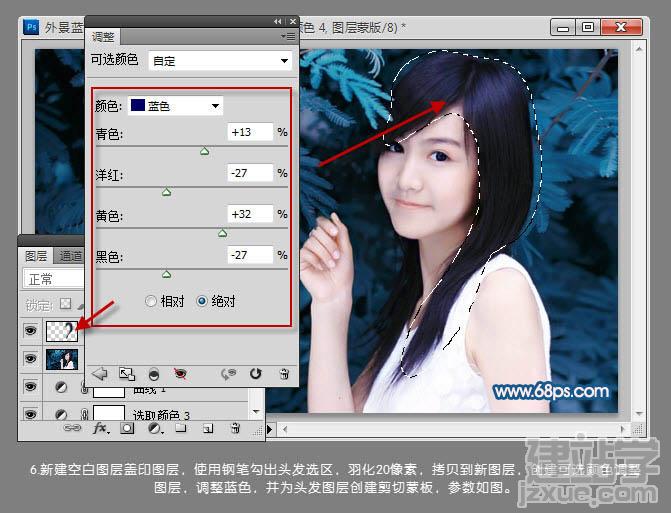Click the document vertical scrollbar down arrow

click(x=638, y=413)
